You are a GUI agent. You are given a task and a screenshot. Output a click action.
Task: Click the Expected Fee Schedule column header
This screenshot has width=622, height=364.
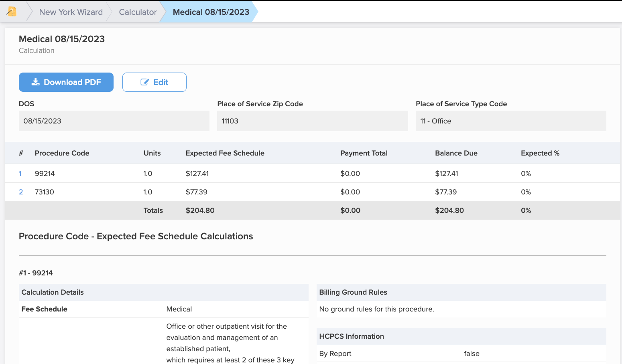[225, 153]
